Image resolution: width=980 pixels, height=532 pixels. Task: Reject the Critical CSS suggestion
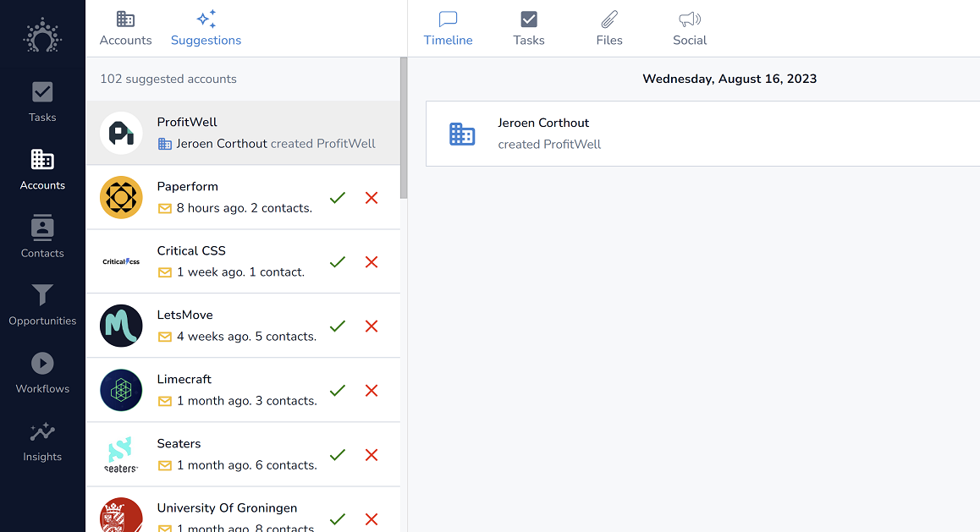(372, 262)
